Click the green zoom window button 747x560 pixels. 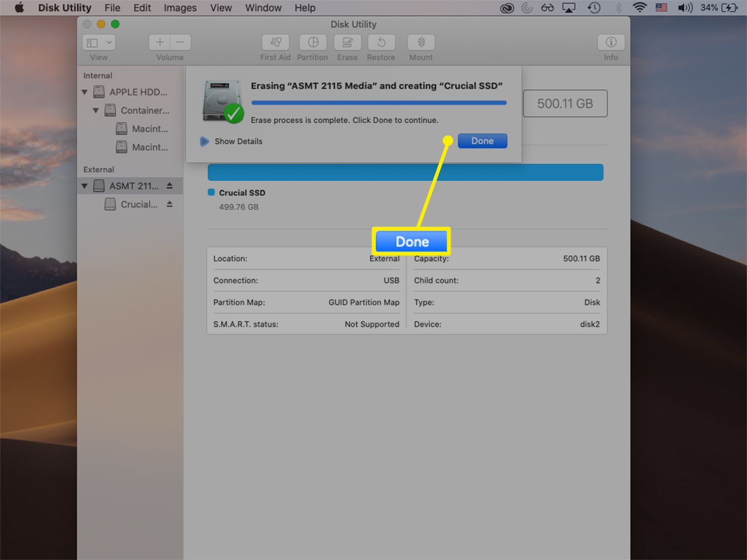(x=115, y=24)
